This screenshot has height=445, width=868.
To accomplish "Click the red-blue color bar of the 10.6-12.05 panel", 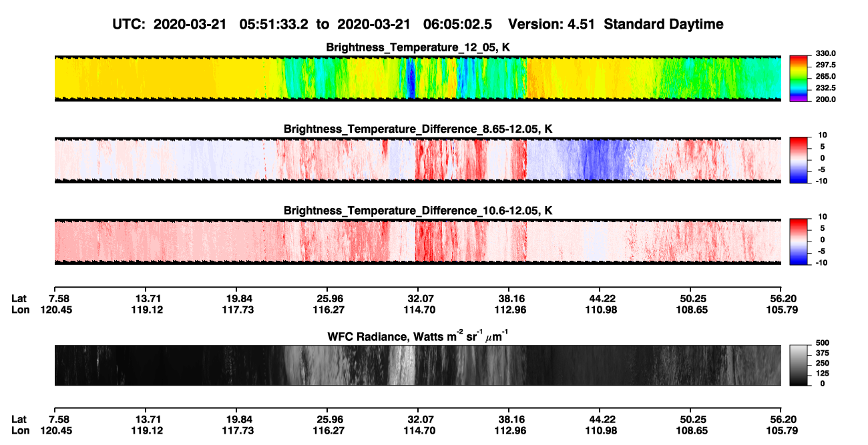I will (799, 242).
